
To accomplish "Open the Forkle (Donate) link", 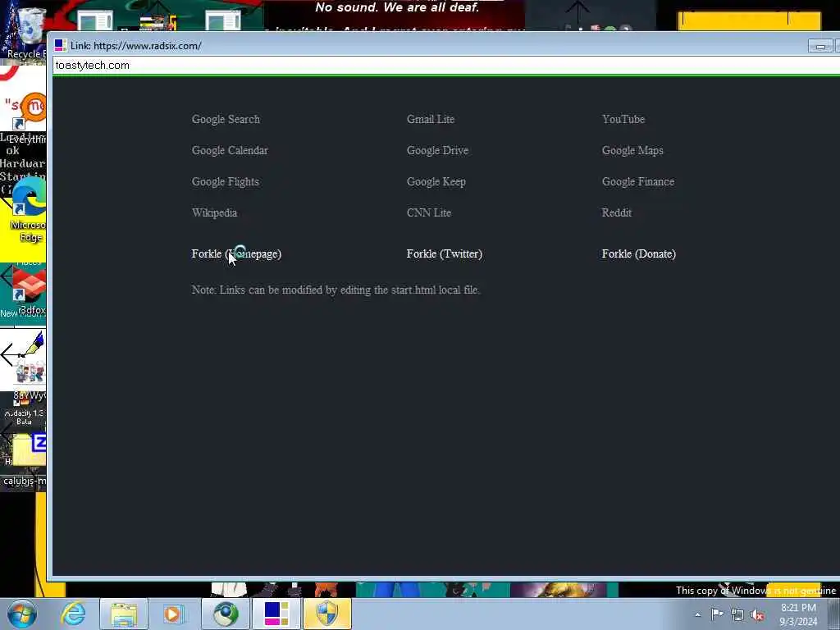I will click(638, 254).
